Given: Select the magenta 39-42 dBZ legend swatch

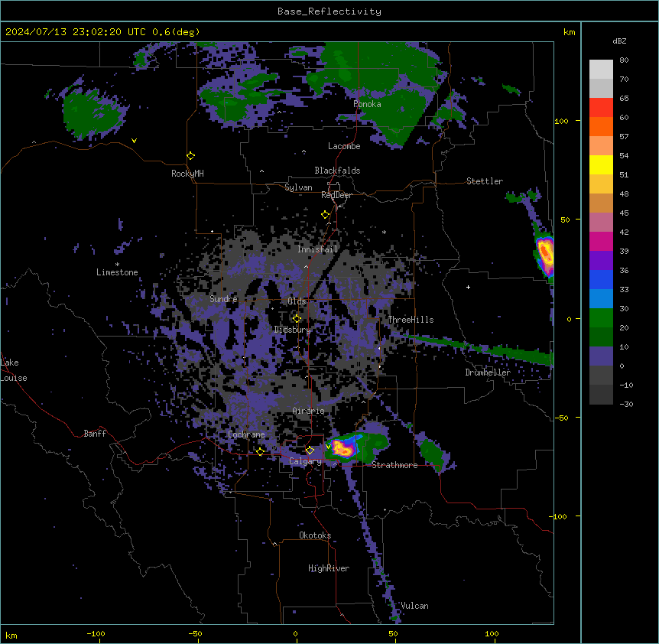Looking at the screenshot, I should pyautogui.click(x=601, y=241).
